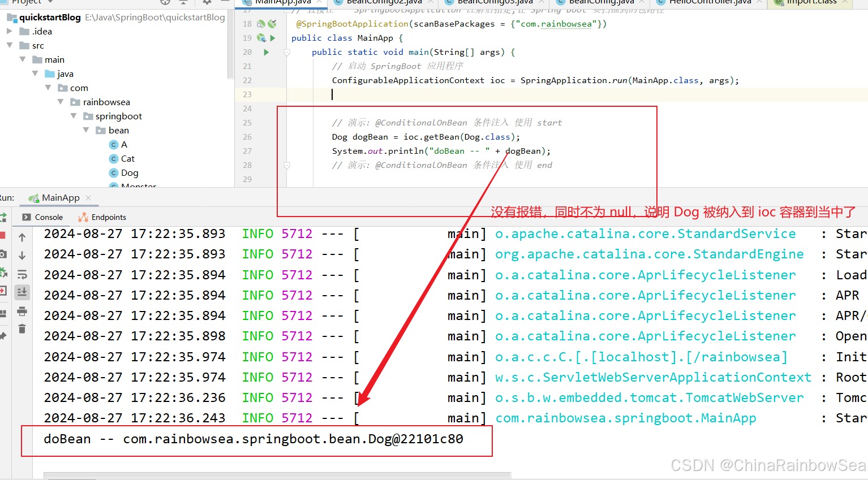This screenshot has width=868, height=480.
Task: Click the o.a.c.c.C.[.[localhost].[/rainbowsea] logger link
Action: pyautogui.click(x=641, y=357)
